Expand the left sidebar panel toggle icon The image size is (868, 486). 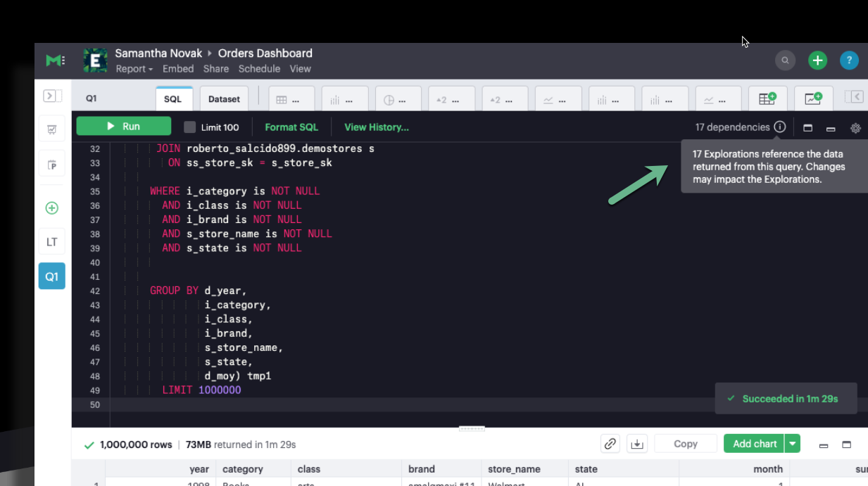pyautogui.click(x=52, y=96)
